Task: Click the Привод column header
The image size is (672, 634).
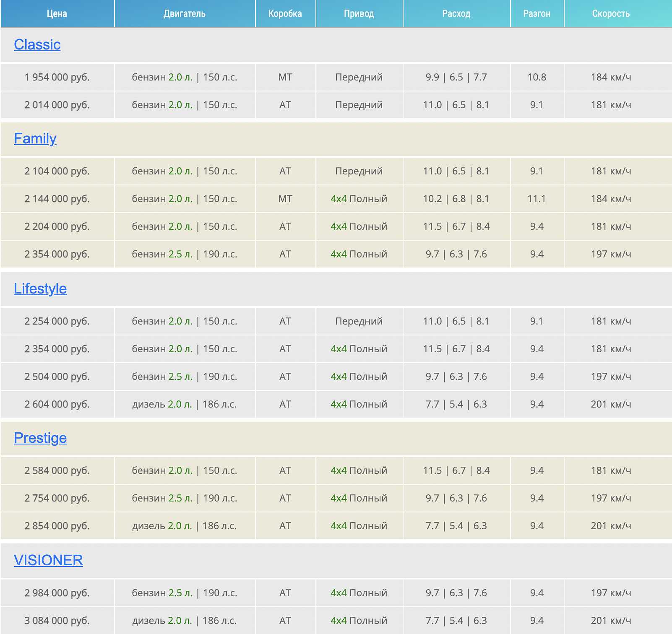Action: coord(359,14)
